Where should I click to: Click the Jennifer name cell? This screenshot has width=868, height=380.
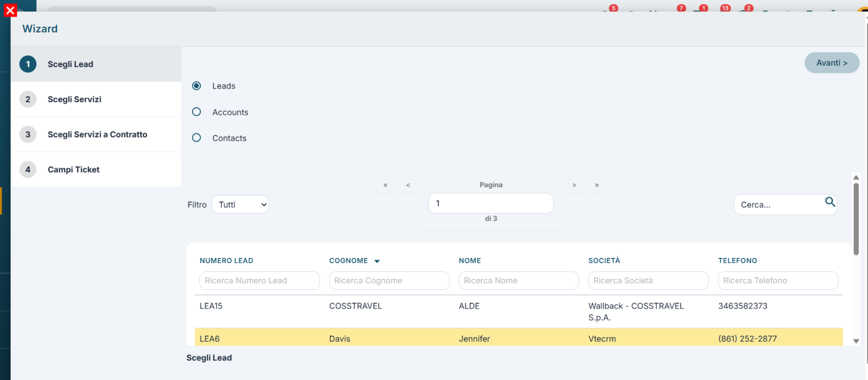pyautogui.click(x=474, y=339)
